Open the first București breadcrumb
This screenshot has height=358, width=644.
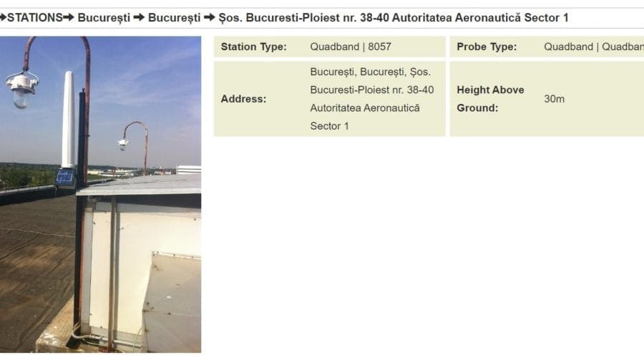pyautogui.click(x=104, y=18)
